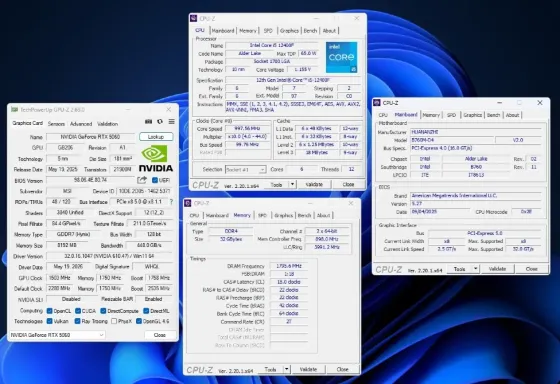Click the BIOS export share icon in GPU-Z

[142, 180]
